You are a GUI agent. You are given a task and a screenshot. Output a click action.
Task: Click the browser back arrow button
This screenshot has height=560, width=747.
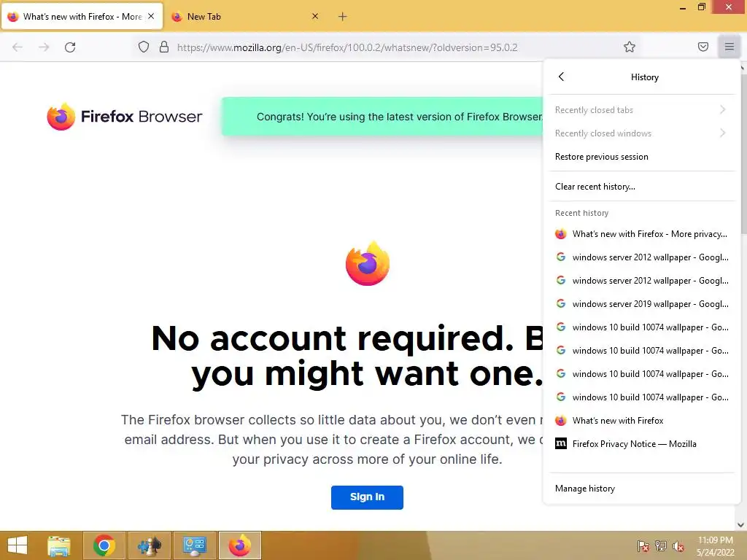pos(18,47)
